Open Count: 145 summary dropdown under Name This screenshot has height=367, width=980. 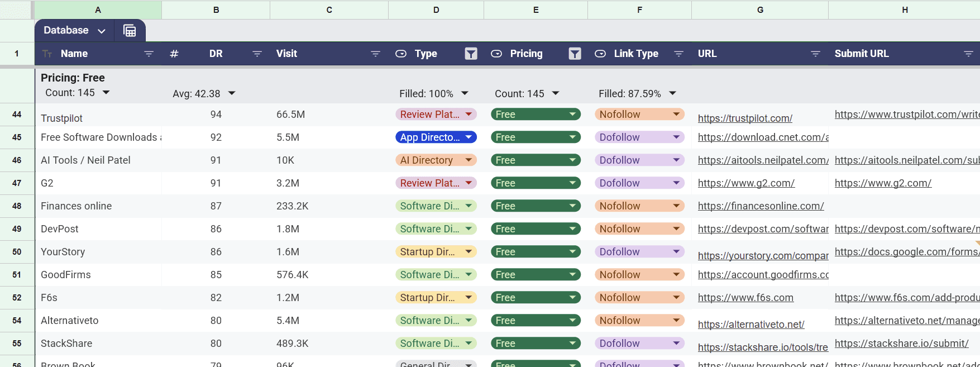pyautogui.click(x=106, y=93)
